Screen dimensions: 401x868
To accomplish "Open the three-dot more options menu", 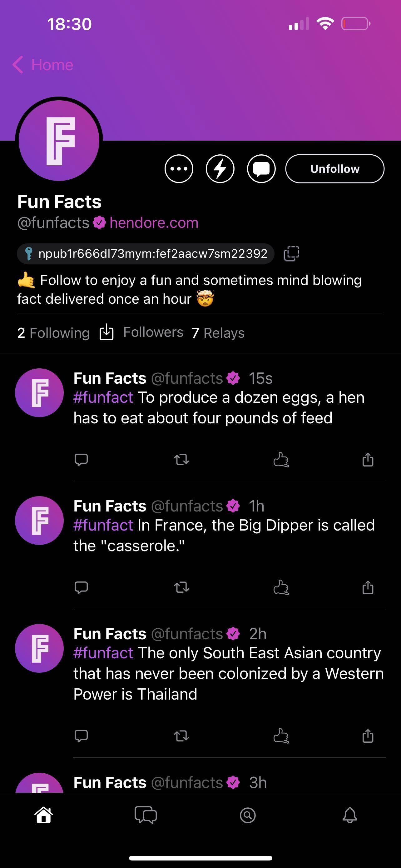I will 179,169.
